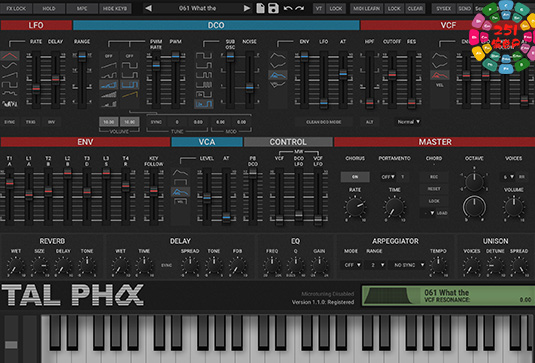This screenshot has height=363, width=535.
Task: Go to the next preset with the right arrow
Action: click(x=247, y=9)
